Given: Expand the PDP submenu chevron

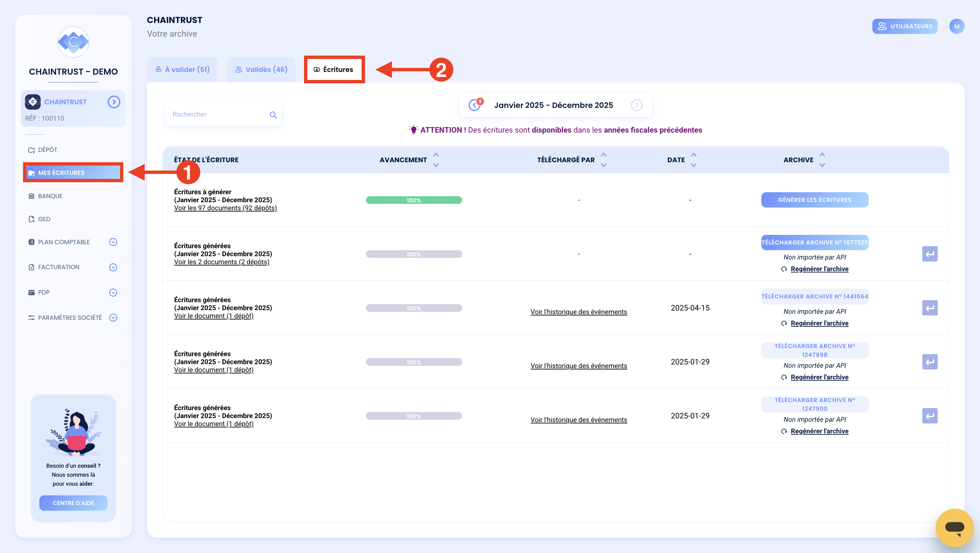Looking at the screenshot, I should pos(113,292).
